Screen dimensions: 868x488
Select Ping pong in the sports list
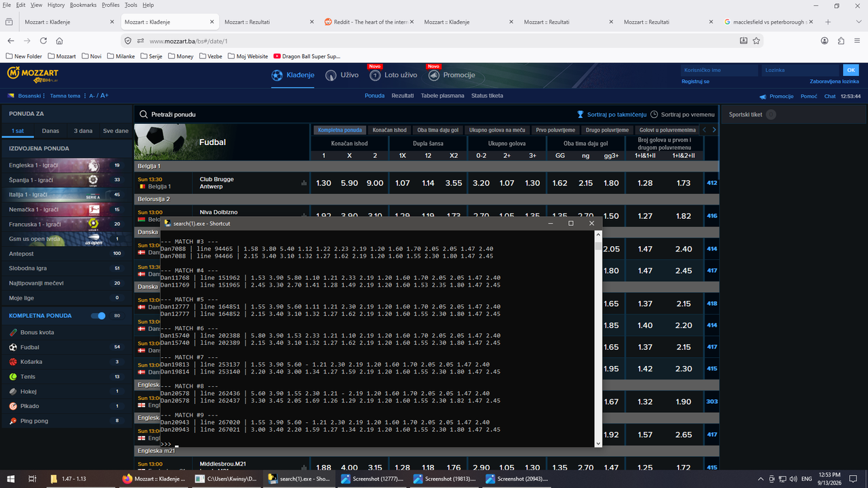(x=66, y=421)
